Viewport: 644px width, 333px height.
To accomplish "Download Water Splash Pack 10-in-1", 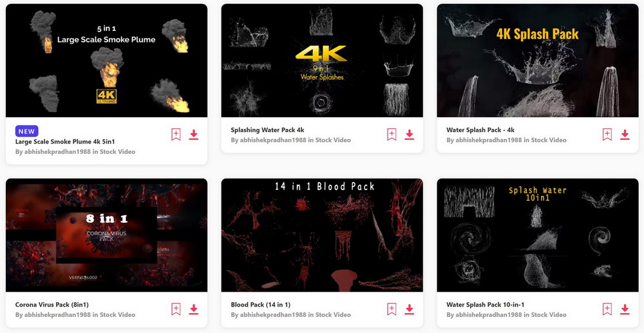I will pos(625,310).
